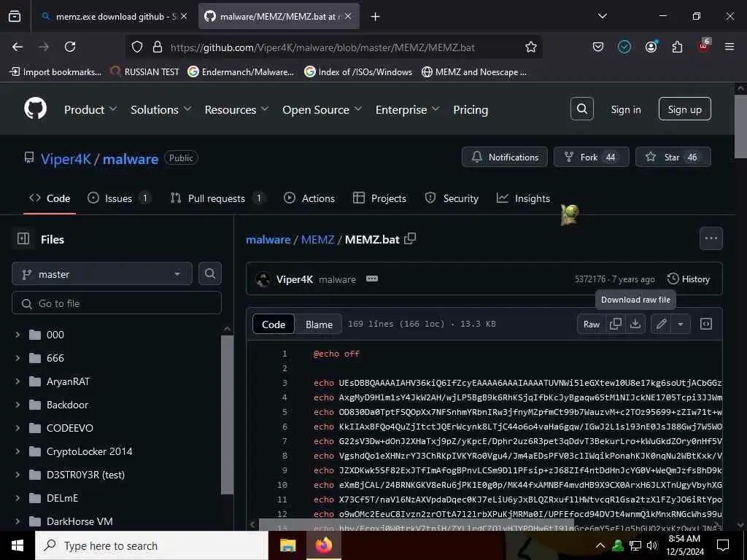Open Raw file view button
The width and height of the screenshot is (747, 560).
click(591, 324)
